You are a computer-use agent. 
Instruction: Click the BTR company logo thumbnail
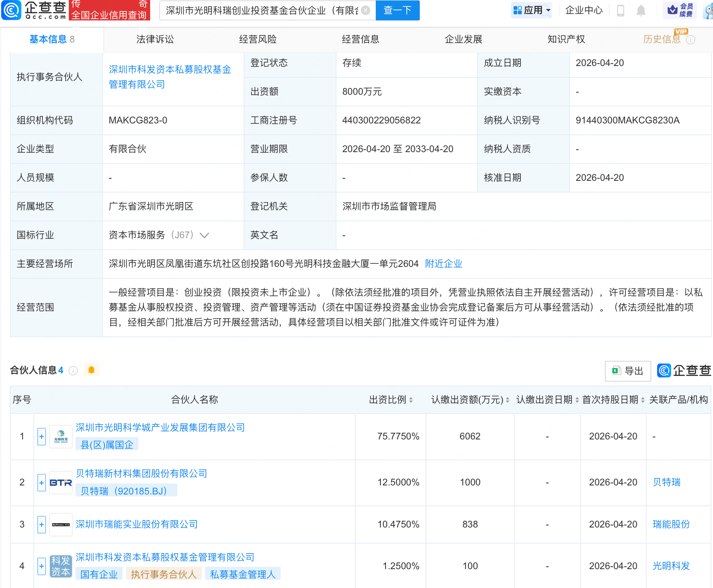pyautogui.click(x=61, y=483)
